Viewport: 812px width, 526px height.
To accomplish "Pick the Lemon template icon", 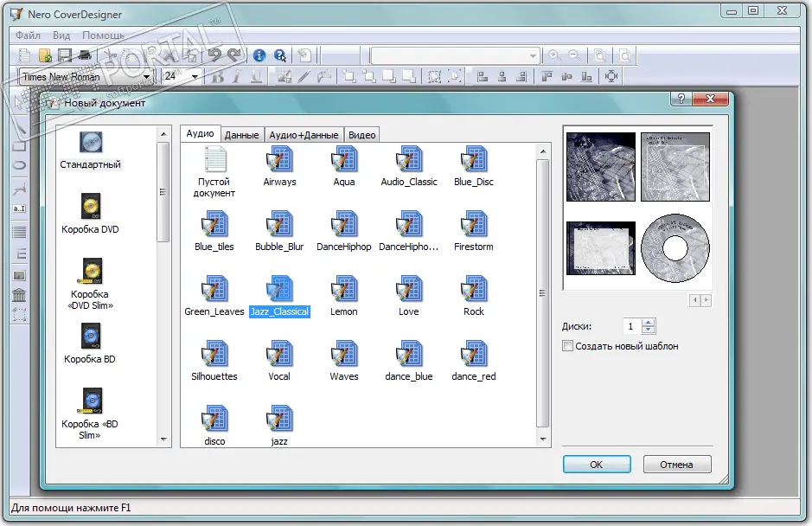I will click(343, 290).
